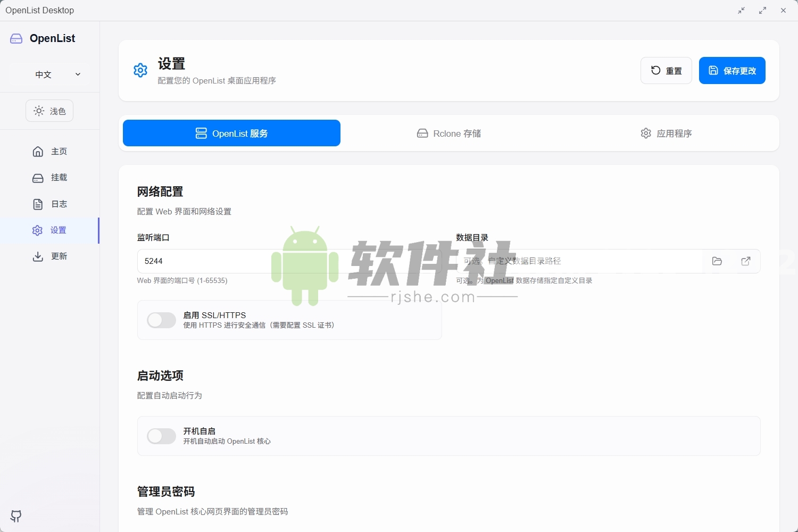Switch to 浅色 light theme
This screenshot has height=532, width=798.
pyautogui.click(x=49, y=111)
